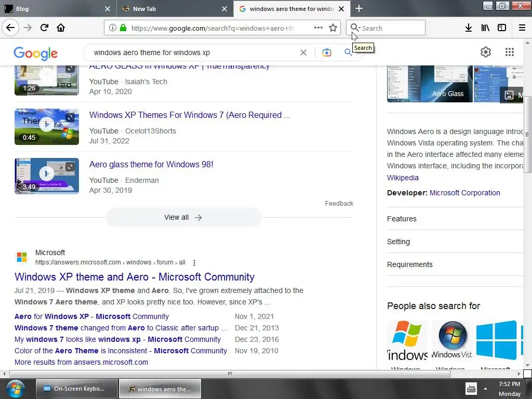Viewport: 532px width, 399px height.
Task: Go back with the browser back arrow
Action: coord(10,28)
